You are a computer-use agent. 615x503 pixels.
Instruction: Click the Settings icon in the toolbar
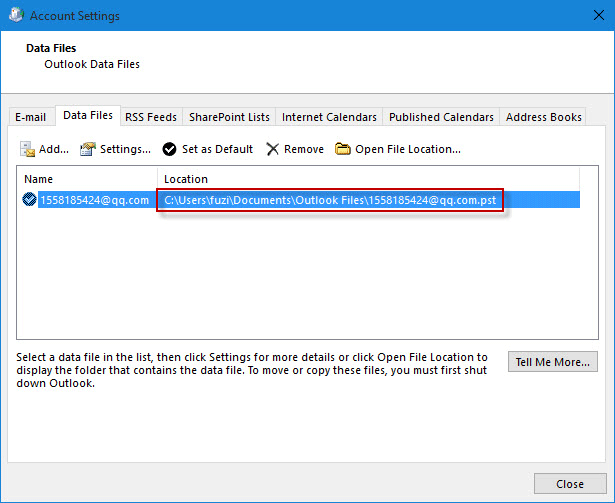88,149
